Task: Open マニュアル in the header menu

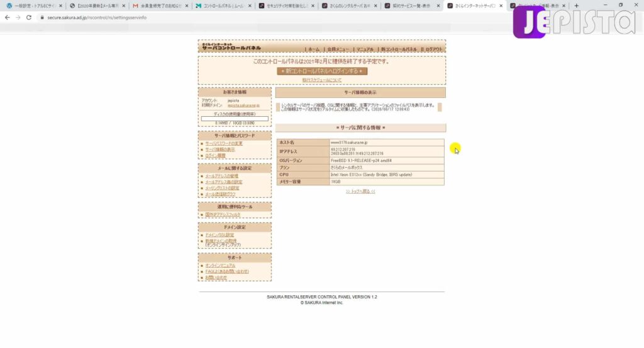Action: coord(365,49)
